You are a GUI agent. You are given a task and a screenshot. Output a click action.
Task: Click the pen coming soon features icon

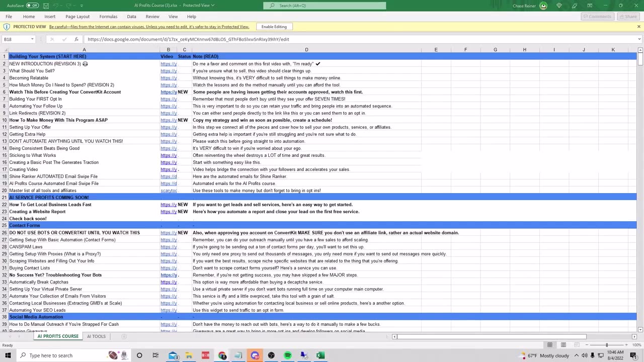[x=575, y=6]
